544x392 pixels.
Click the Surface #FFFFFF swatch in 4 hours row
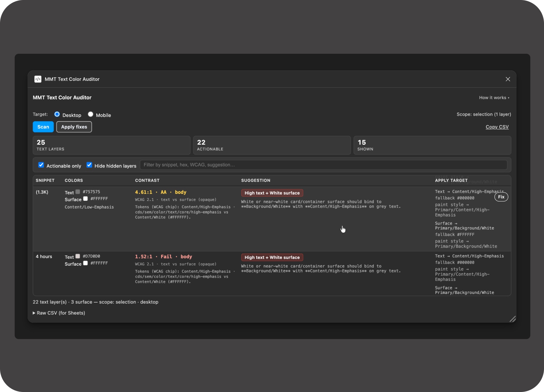[x=85, y=263]
